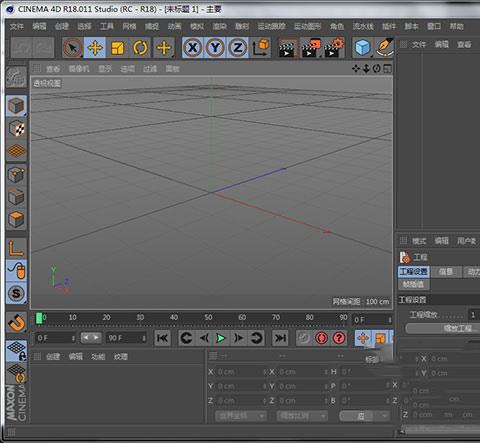
Task: Open the size mode dropdown in coordinates
Action: pyautogui.click(x=302, y=416)
